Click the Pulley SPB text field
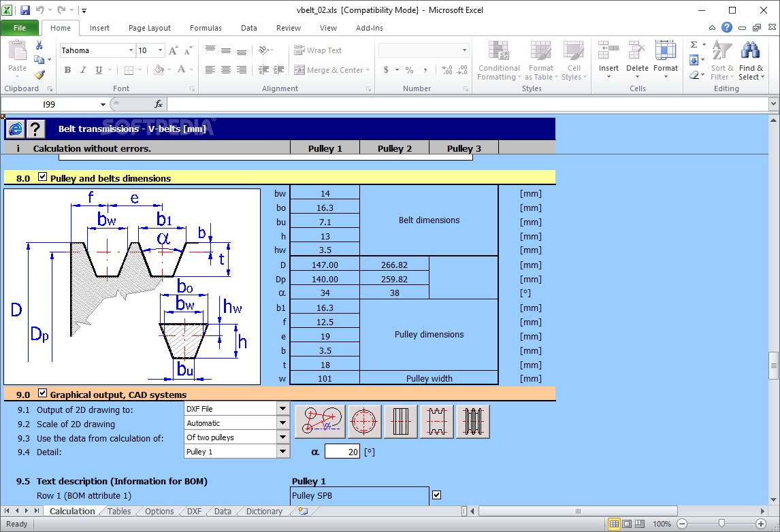This screenshot has height=532, width=780. coord(359,496)
